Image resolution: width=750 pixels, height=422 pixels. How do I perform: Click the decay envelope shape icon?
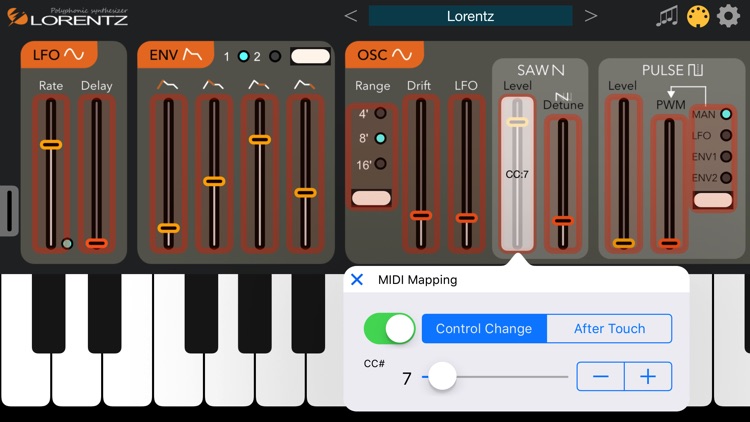click(x=213, y=85)
